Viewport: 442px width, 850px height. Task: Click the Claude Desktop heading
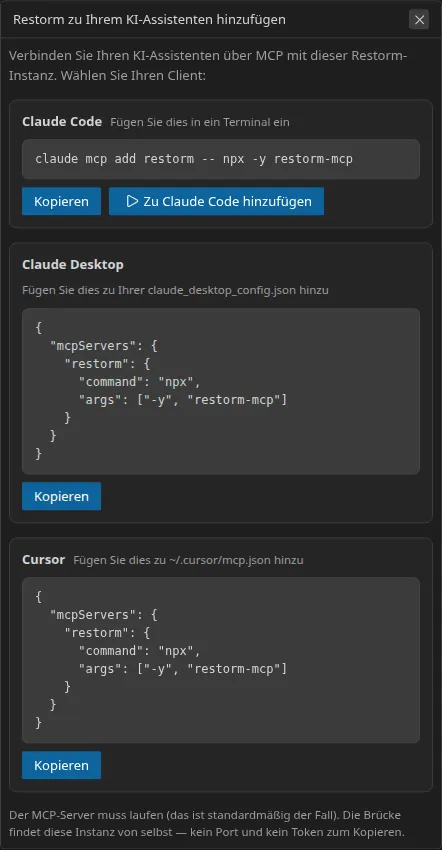73,265
